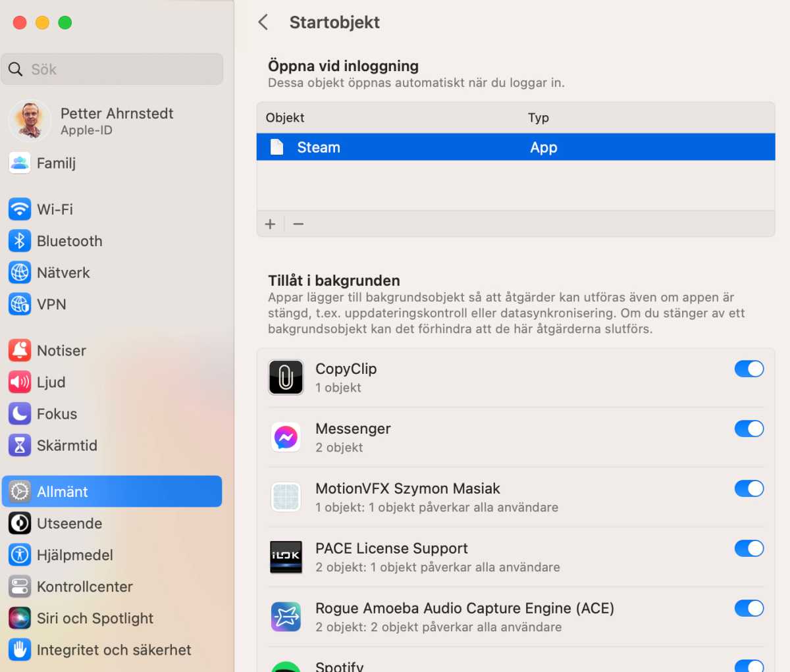
Task: Turn off Messenger background toggle
Action: pos(749,428)
